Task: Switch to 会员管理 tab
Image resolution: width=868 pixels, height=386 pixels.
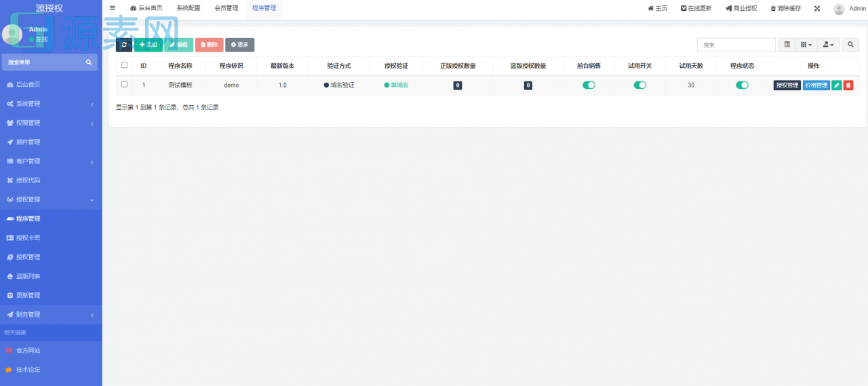Action: (226, 8)
